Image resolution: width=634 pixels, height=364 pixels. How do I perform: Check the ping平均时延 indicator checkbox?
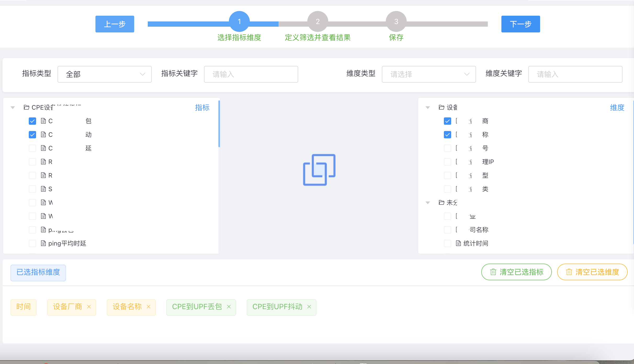click(32, 243)
